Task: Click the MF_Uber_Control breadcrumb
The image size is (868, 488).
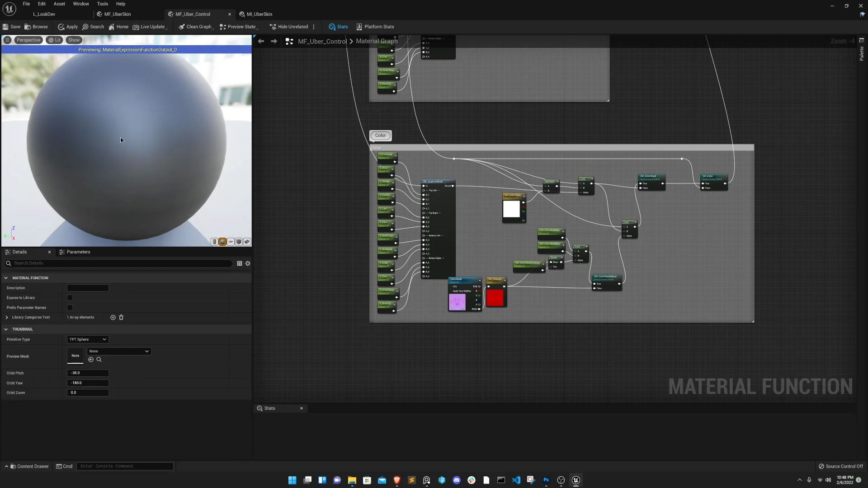Action: (322, 41)
